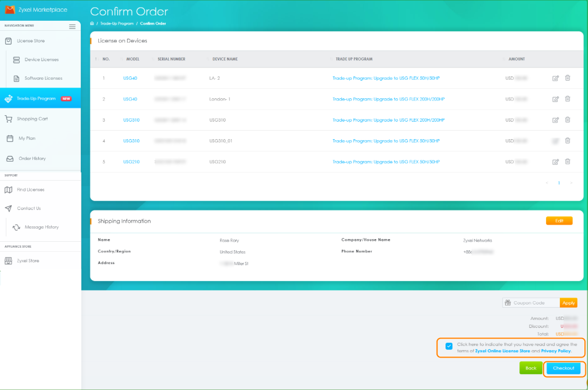This screenshot has height=390, width=588.
Task: Sort by the MODEL column header
Action: [133, 59]
